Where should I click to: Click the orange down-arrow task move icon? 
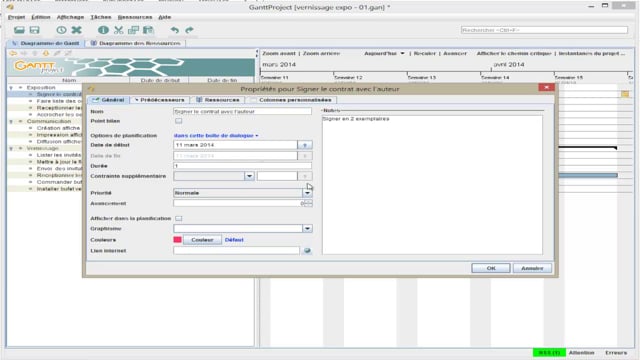point(46,53)
